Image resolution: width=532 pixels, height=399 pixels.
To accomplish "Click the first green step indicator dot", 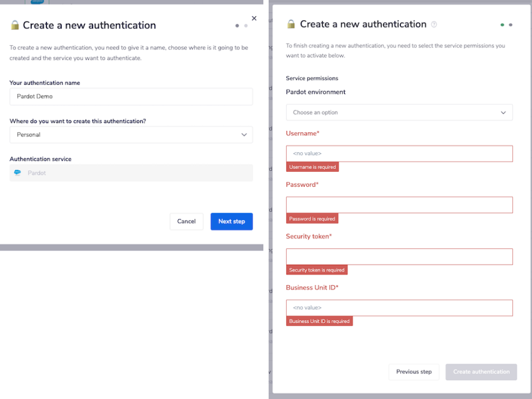I will click(501, 24).
